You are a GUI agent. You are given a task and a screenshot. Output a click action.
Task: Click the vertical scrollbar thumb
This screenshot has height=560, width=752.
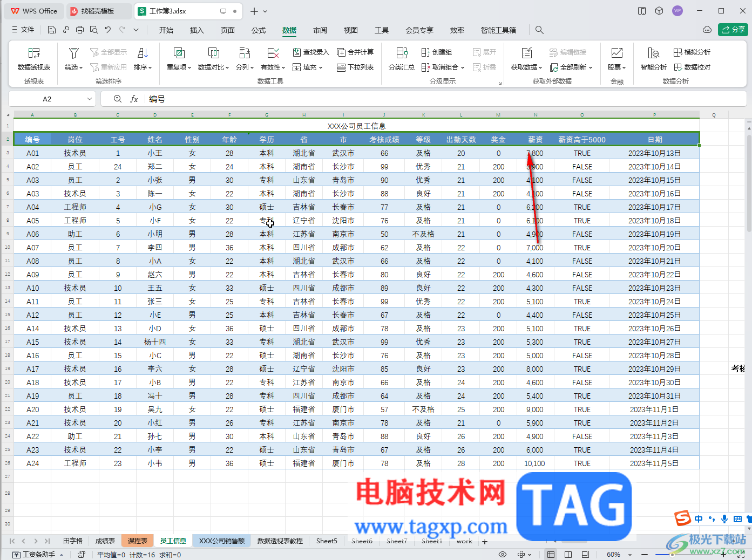749,183
